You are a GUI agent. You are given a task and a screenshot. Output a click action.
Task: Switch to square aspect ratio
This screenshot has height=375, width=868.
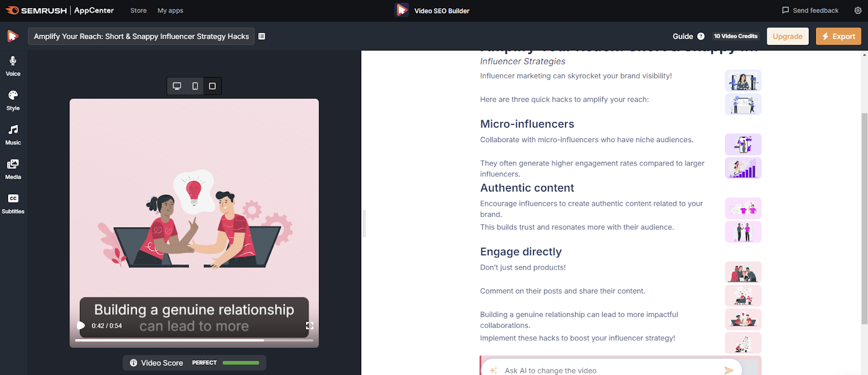213,86
